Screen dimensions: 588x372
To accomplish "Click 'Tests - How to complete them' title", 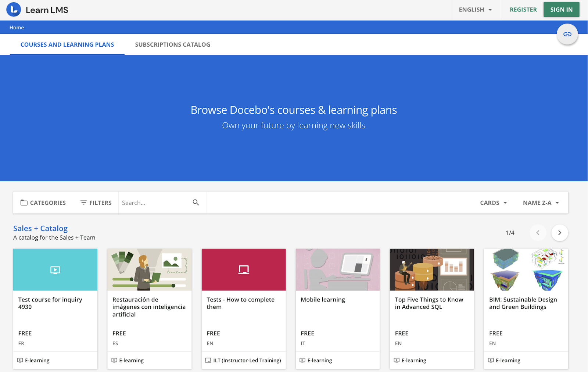I will (240, 303).
